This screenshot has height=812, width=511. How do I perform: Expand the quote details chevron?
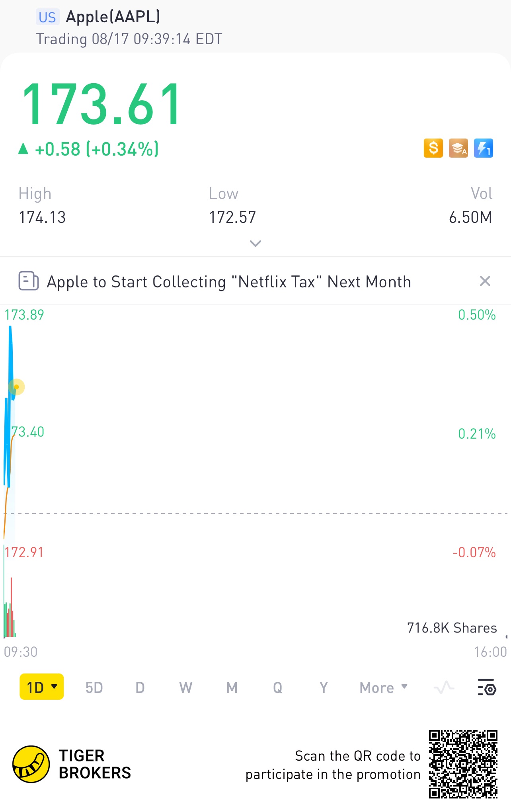pos(255,243)
